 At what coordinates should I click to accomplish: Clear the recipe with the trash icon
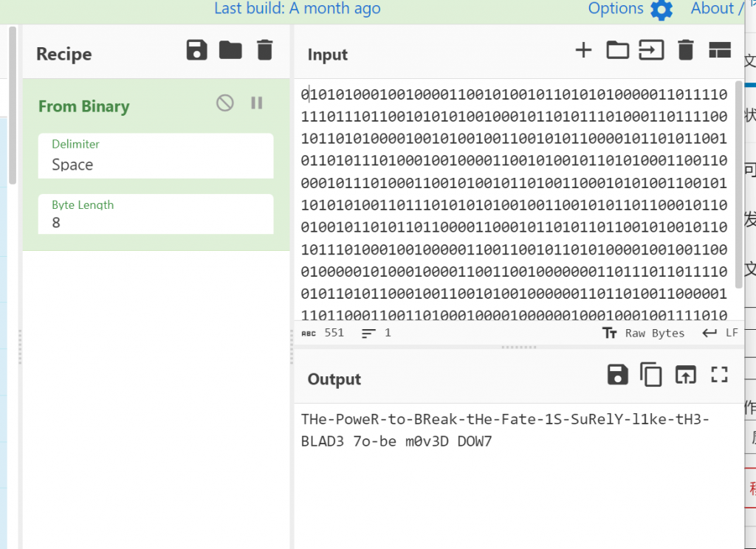coord(264,50)
